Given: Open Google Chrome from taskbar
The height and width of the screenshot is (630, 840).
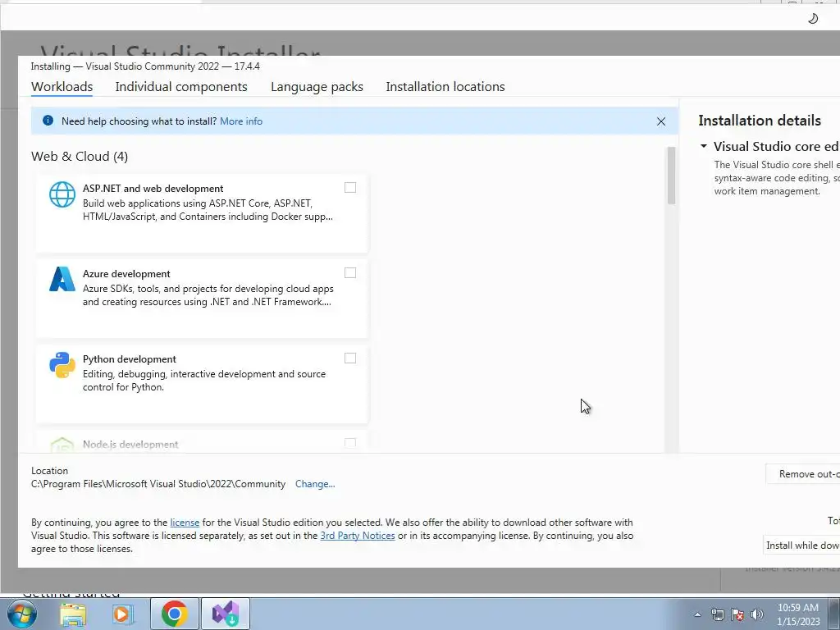Looking at the screenshot, I should pos(174,614).
